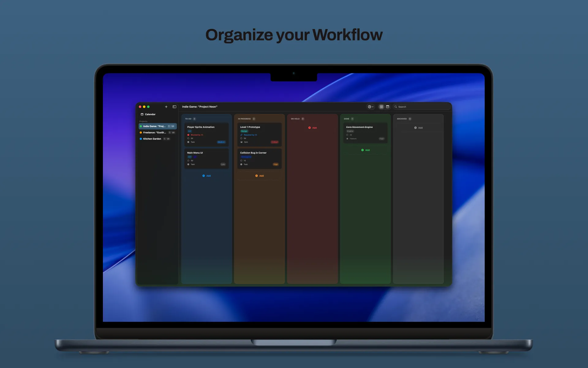588x368 pixels.
Task: Click the Critical priority badge on Level 1 Prototype
Action: [x=275, y=142]
